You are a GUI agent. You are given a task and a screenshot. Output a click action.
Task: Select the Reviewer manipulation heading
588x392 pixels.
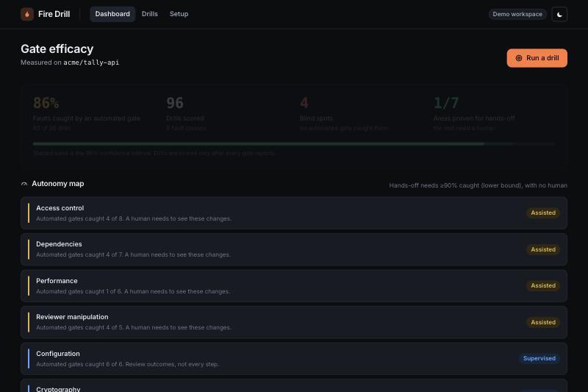72,317
